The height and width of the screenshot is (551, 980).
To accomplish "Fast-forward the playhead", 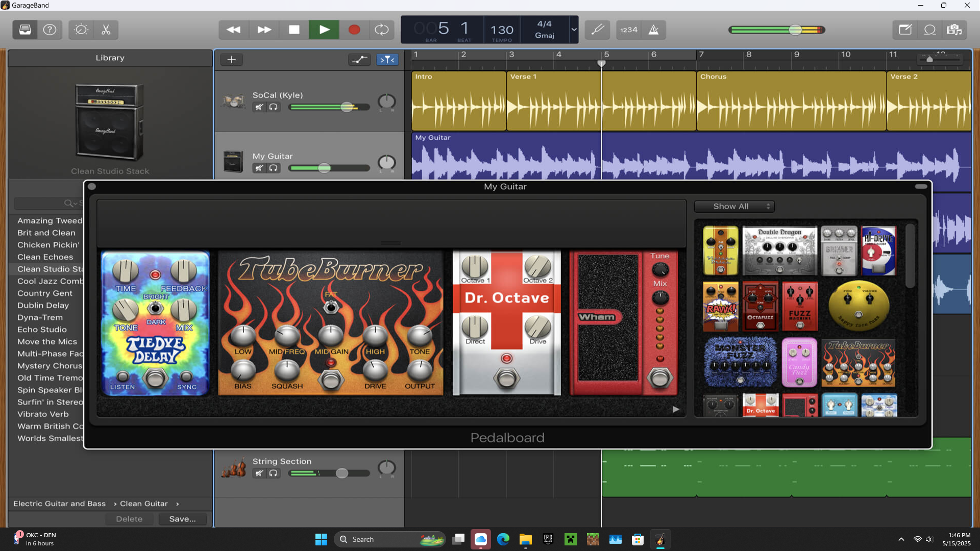I will [x=264, y=30].
